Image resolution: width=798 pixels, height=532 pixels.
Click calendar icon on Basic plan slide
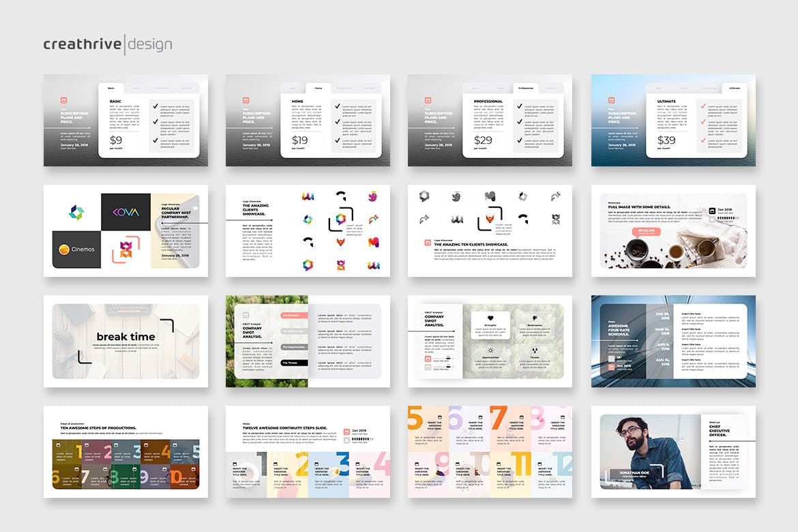coord(65,100)
